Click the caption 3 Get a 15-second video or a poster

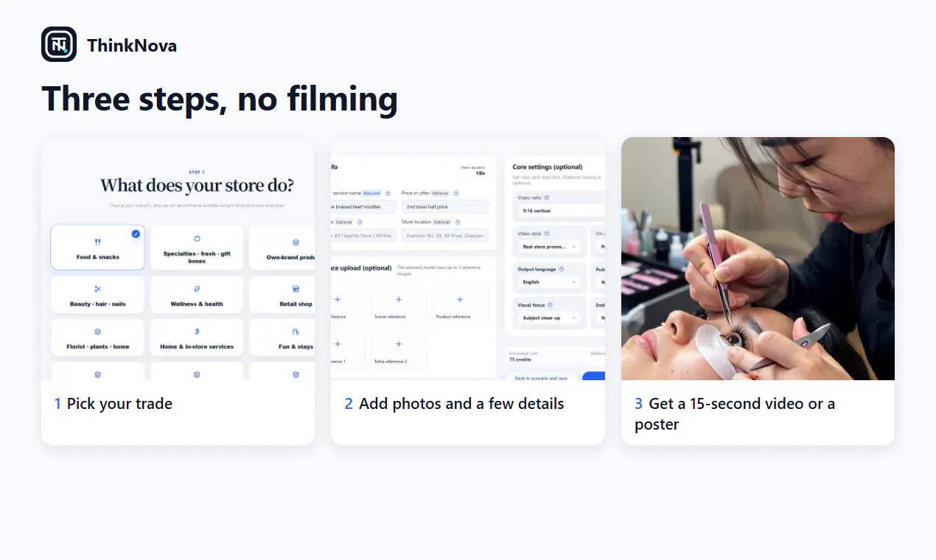tap(735, 414)
